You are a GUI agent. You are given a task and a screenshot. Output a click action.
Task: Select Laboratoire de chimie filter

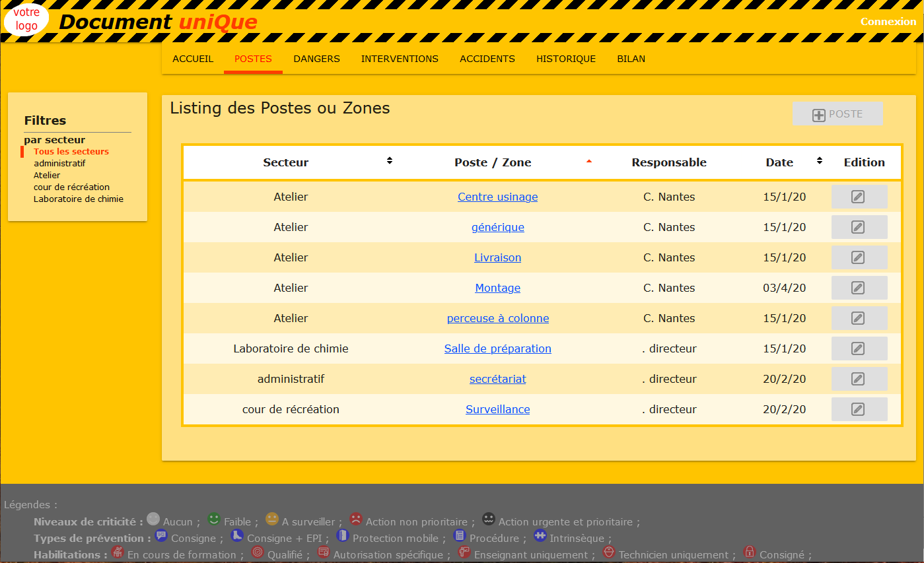pyautogui.click(x=78, y=199)
